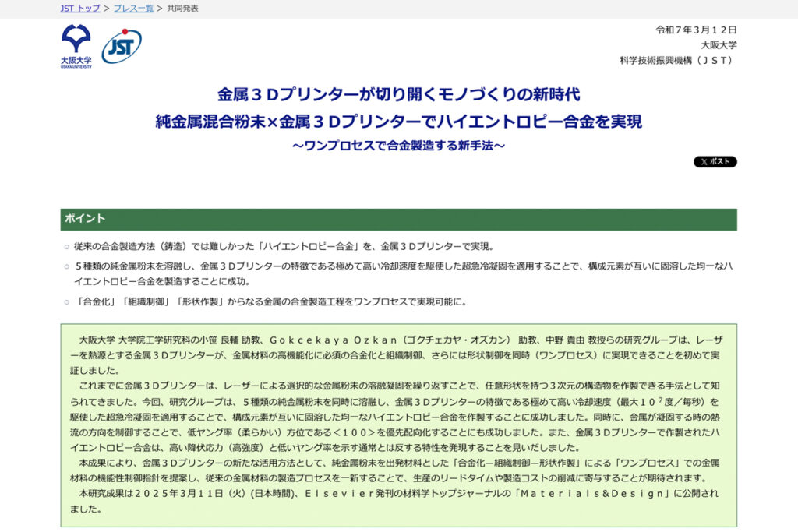Click bullet 従来の合金製造方法(鋳造)では難しかった
This screenshot has height=532, width=798.
pos(284,247)
